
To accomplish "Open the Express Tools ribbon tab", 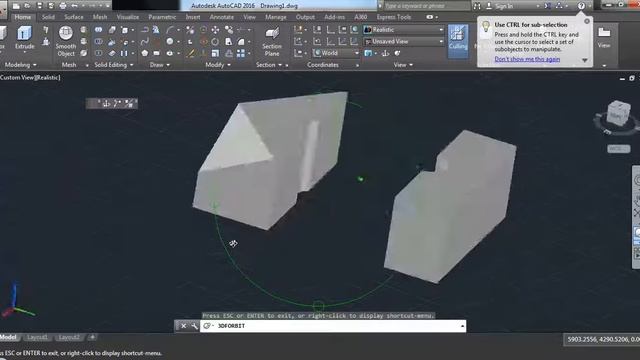I will 394,17.
